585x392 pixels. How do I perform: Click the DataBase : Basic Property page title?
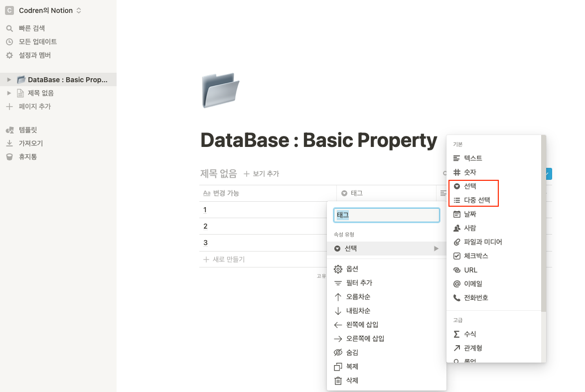[318, 140]
